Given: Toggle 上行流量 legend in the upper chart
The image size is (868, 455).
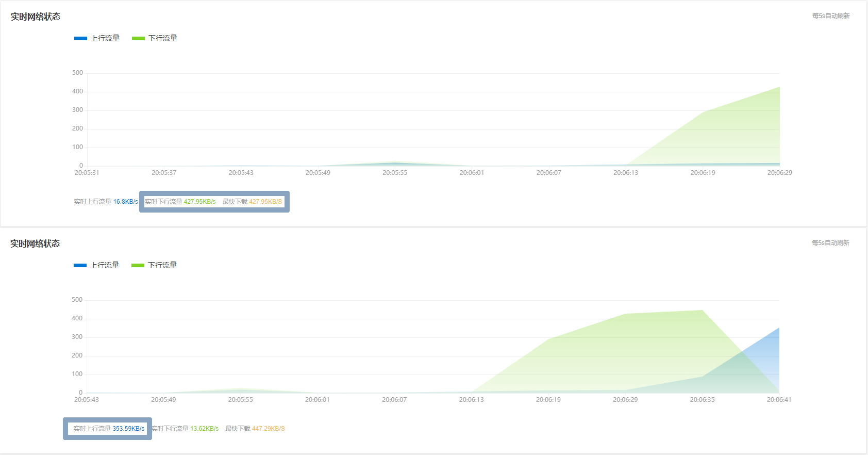Looking at the screenshot, I should coord(97,38).
